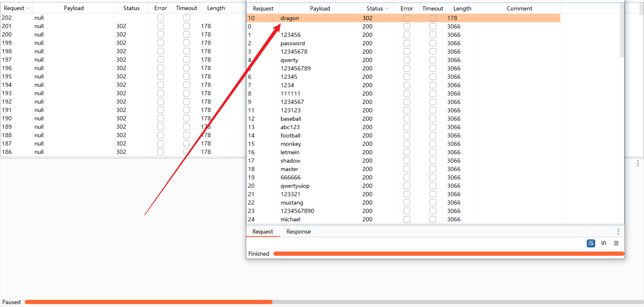Select the Request tab

point(263,232)
